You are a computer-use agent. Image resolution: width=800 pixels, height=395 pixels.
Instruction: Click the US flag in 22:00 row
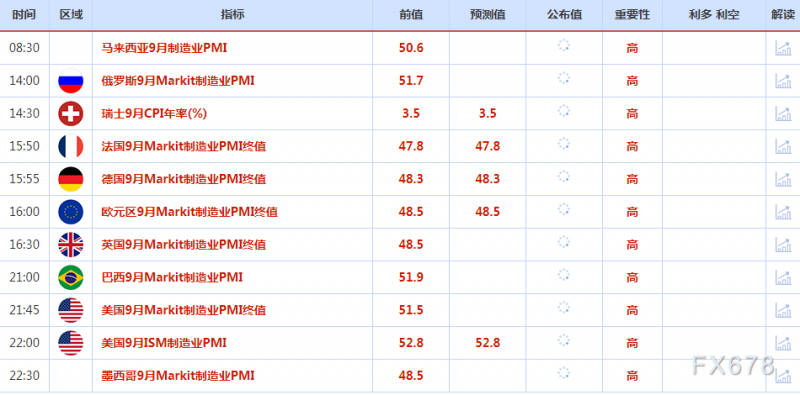pyautogui.click(x=70, y=342)
